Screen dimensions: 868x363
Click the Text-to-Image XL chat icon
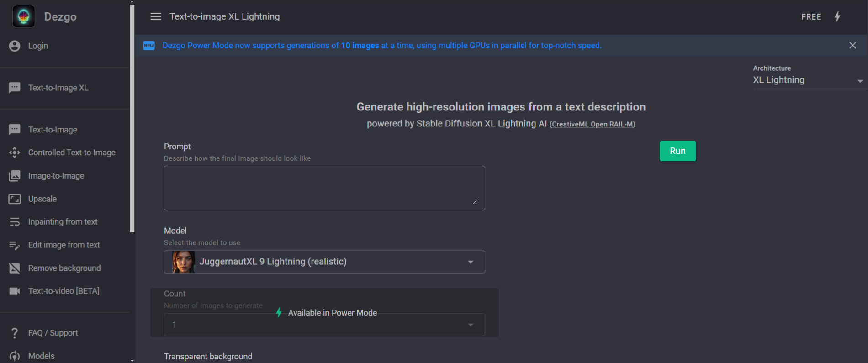tap(15, 88)
